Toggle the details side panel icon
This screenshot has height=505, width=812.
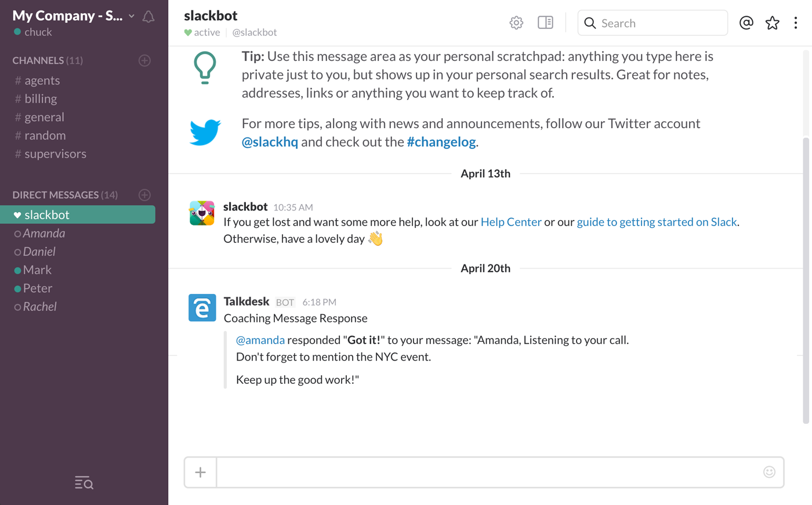545,23
